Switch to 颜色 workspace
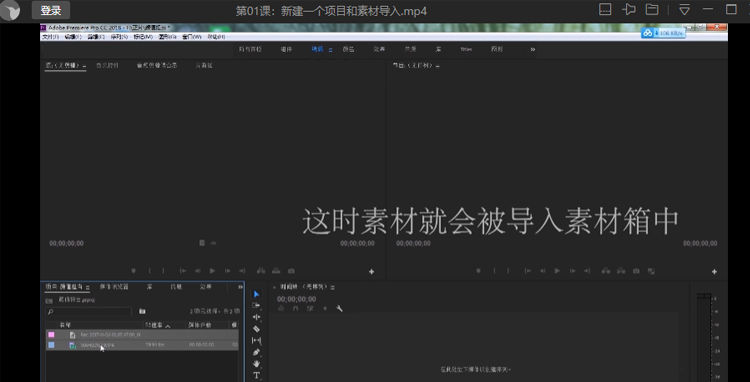Screen dimensions: 750x382 (x=348, y=49)
